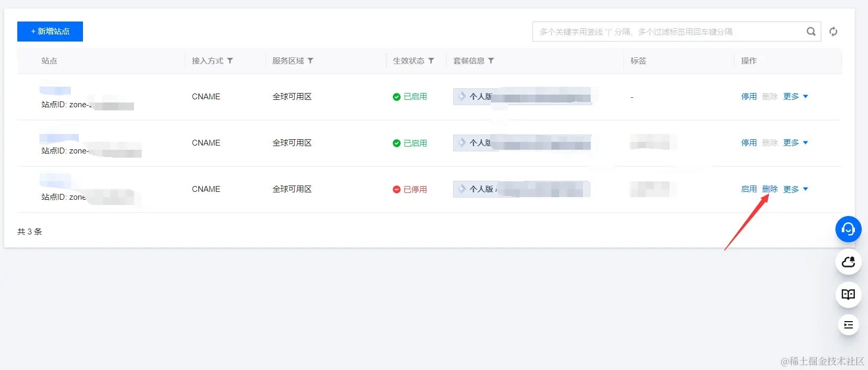The image size is (868, 370).
Task: Click 已启用 status in first row
Action: 415,97
